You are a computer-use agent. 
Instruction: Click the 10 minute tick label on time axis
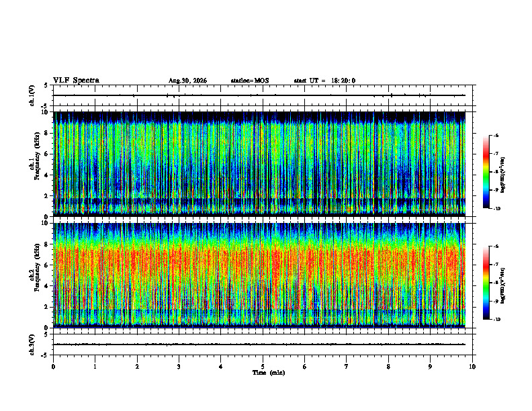[x=472, y=367]
